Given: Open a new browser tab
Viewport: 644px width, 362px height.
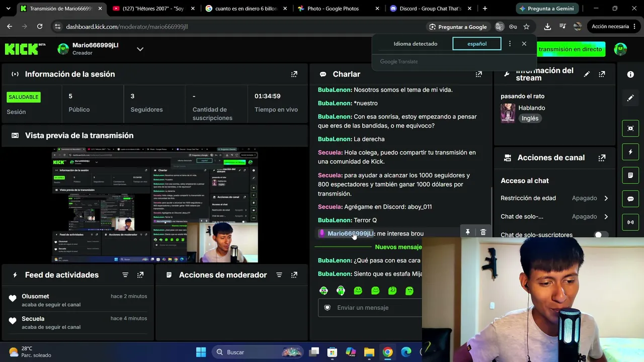Looking at the screenshot, I should [485, 9].
